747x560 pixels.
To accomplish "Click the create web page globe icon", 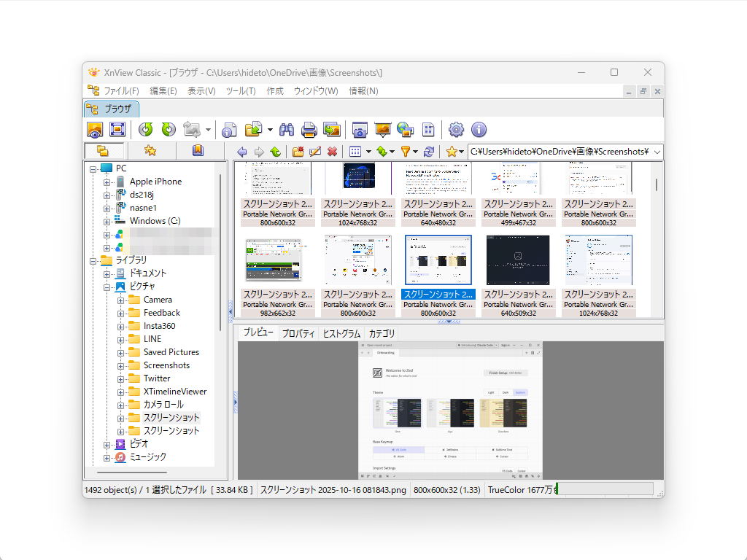I will 405,130.
